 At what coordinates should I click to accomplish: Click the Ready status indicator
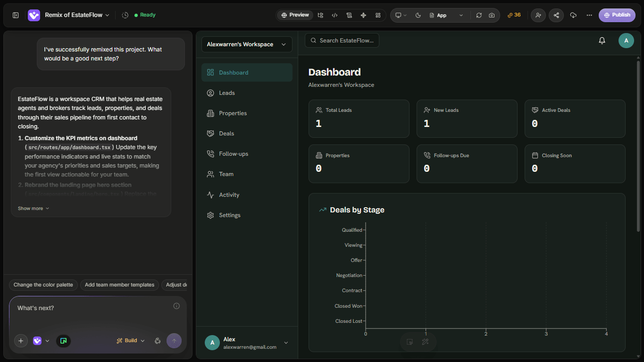(x=145, y=15)
